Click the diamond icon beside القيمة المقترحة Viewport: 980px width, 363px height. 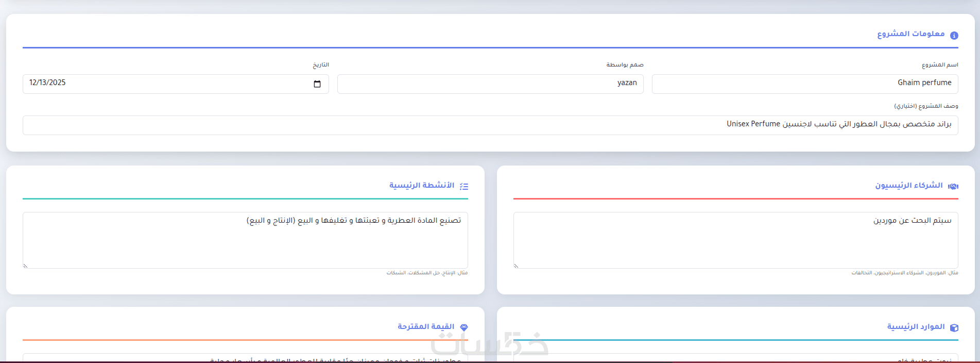463,327
